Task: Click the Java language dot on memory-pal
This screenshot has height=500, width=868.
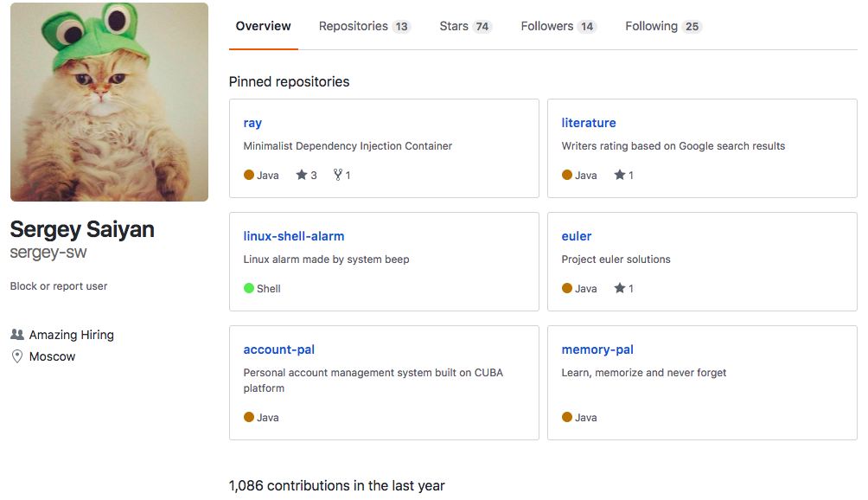Action: point(567,417)
